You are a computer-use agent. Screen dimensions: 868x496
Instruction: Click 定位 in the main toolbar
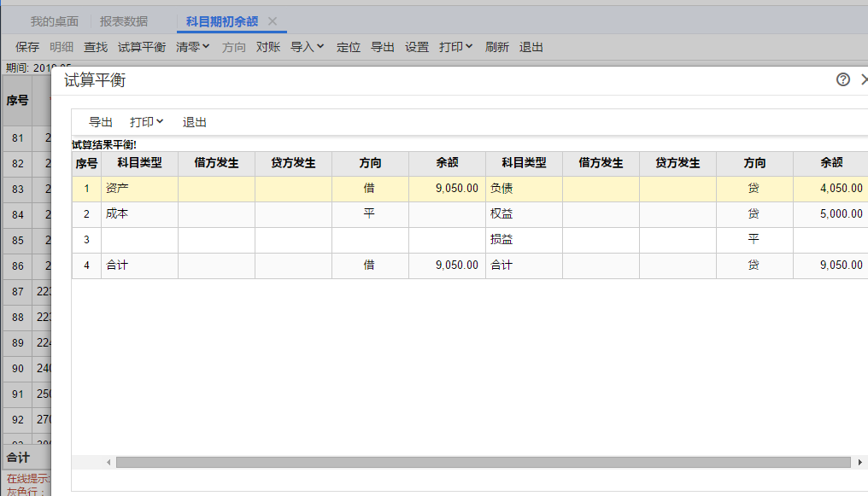pos(349,47)
